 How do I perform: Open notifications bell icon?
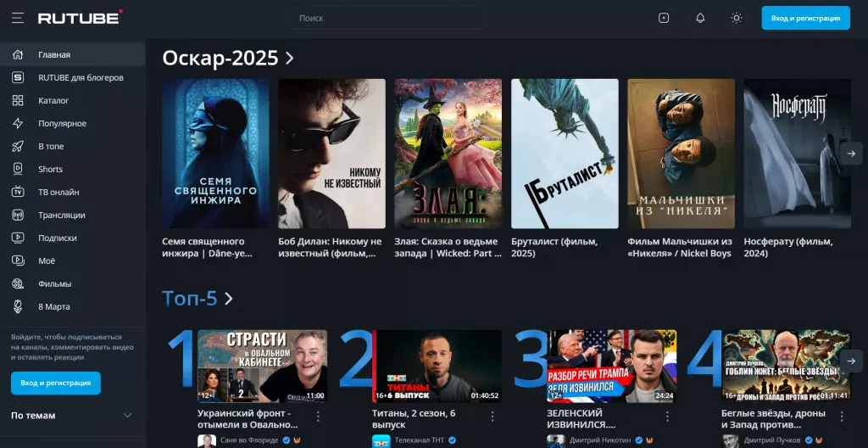click(700, 19)
